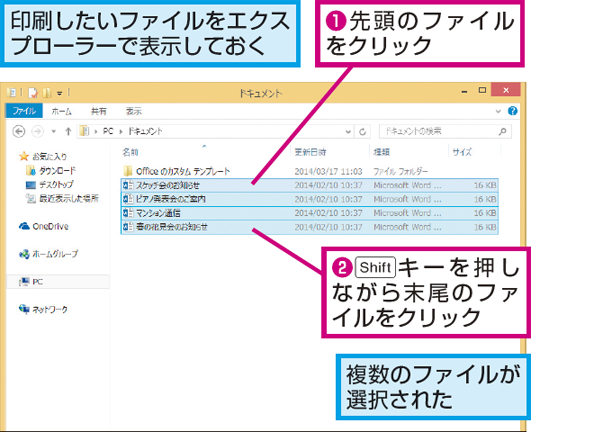The height and width of the screenshot is (432, 600).
Task: Expand the ribbon with the chevron
Action: pos(498,111)
